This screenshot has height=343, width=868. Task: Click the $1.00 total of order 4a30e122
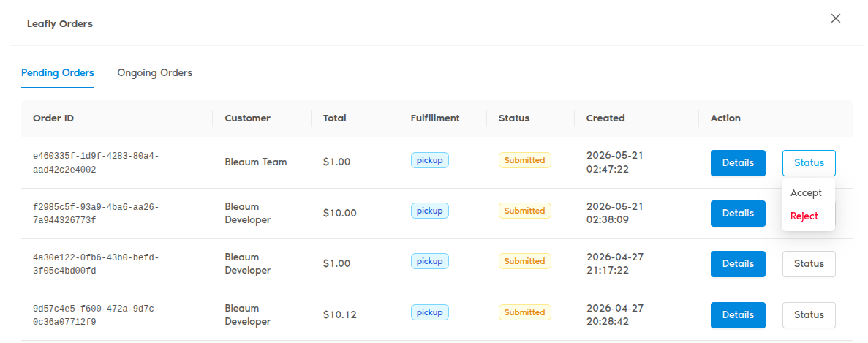point(336,264)
